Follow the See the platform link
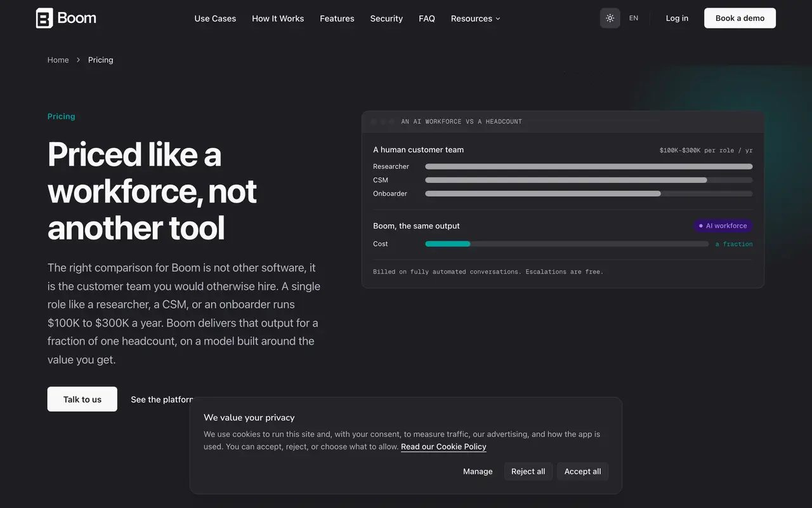The width and height of the screenshot is (812, 508). pos(162,399)
